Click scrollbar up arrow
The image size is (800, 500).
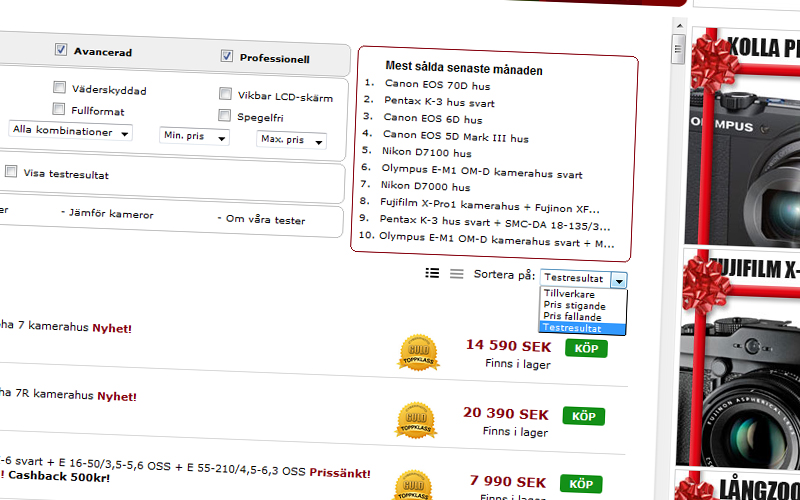679,26
